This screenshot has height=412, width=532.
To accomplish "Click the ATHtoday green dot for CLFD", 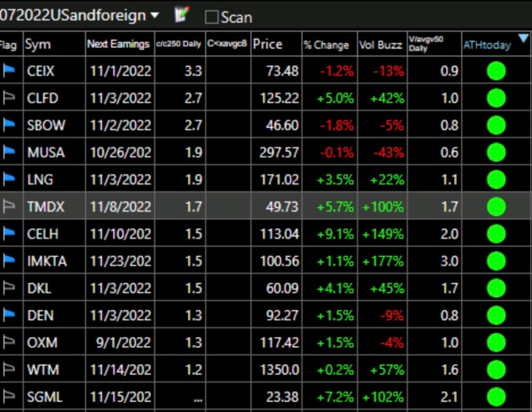I will click(x=496, y=98).
